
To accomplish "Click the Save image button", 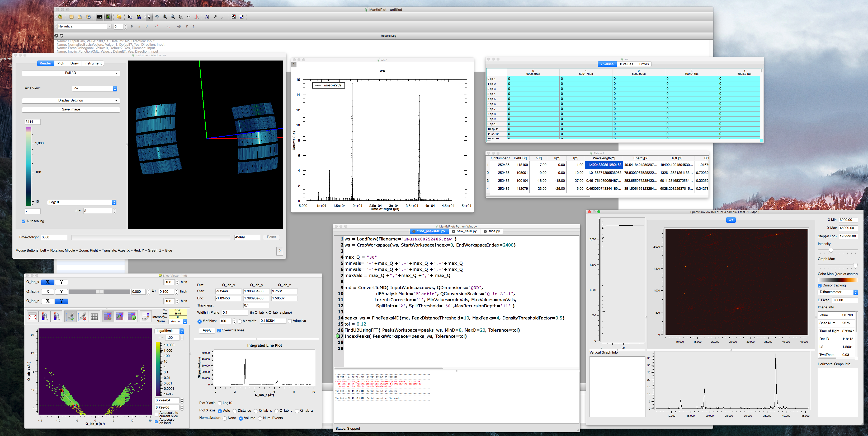I will click(x=71, y=109).
